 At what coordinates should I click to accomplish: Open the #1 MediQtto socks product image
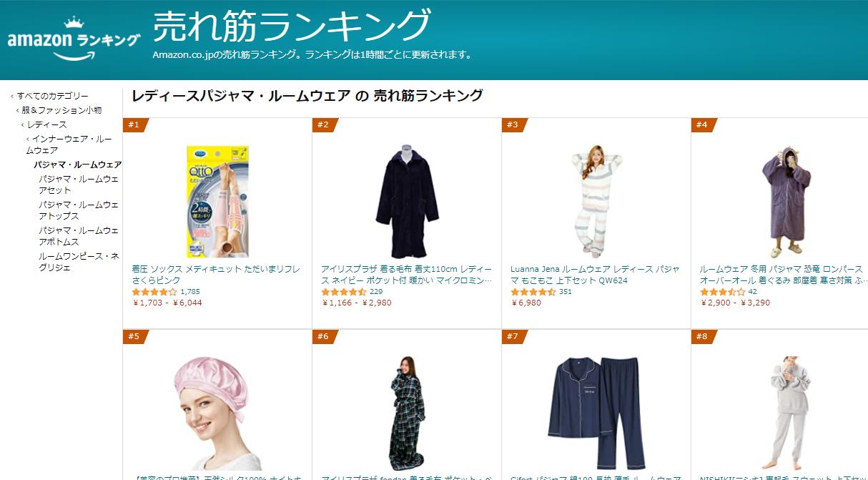pyautogui.click(x=217, y=201)
